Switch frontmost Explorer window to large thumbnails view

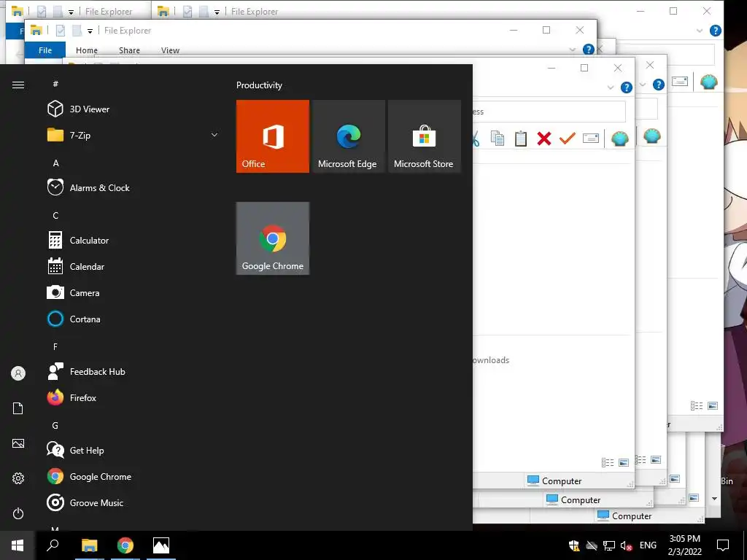point(624,462)
